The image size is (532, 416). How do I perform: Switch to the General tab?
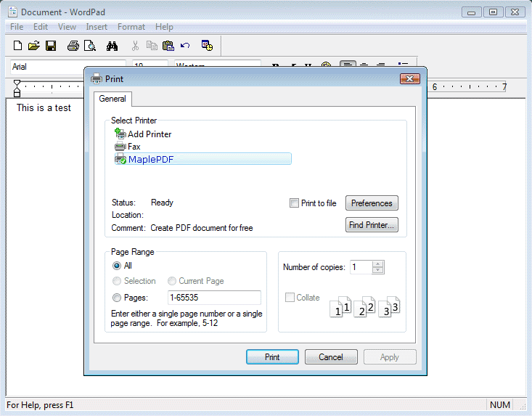click(112, 99)
